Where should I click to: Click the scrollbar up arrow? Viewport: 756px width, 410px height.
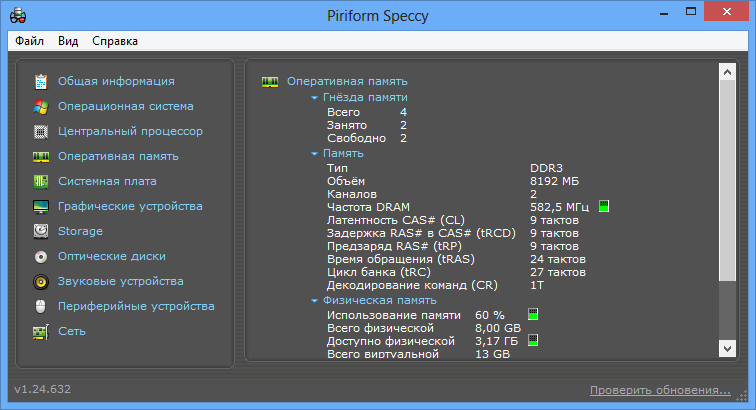727,72
